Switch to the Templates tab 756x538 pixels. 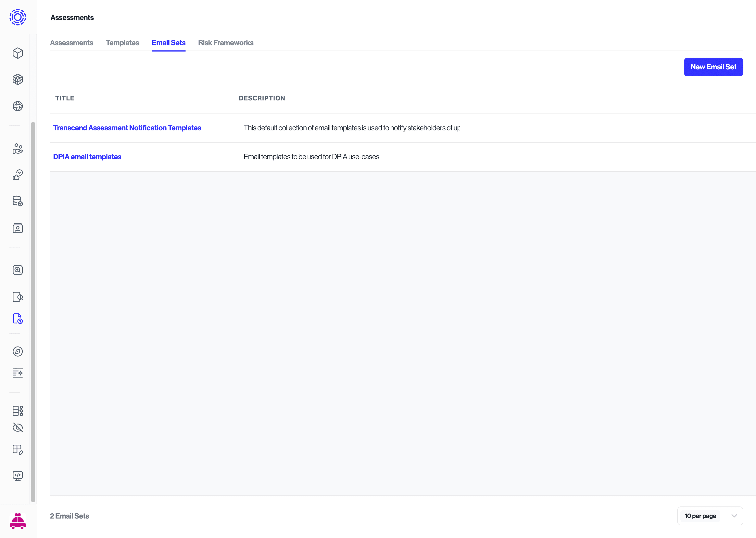click(122, 43)
